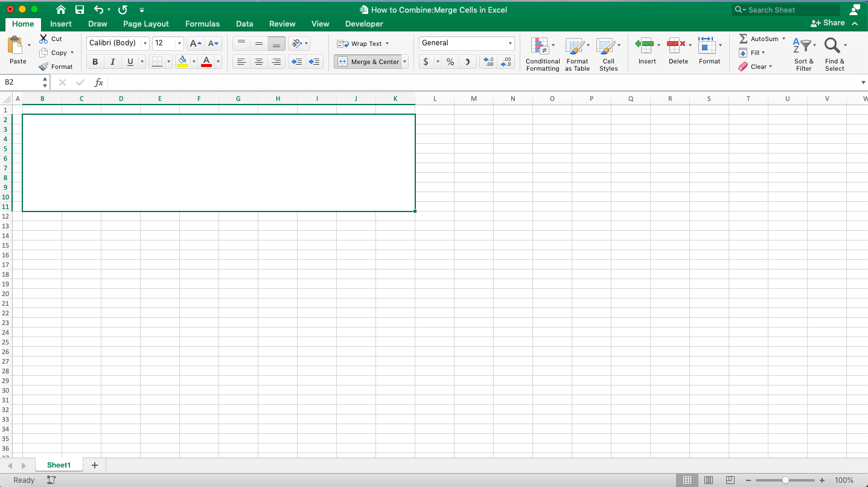
Task: Click the home icon in title bar
Action: click(x=60, y=10)
